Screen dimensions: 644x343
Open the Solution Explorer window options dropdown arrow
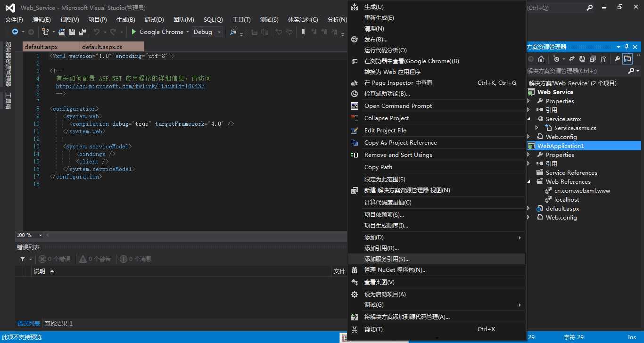pos(619,47)
